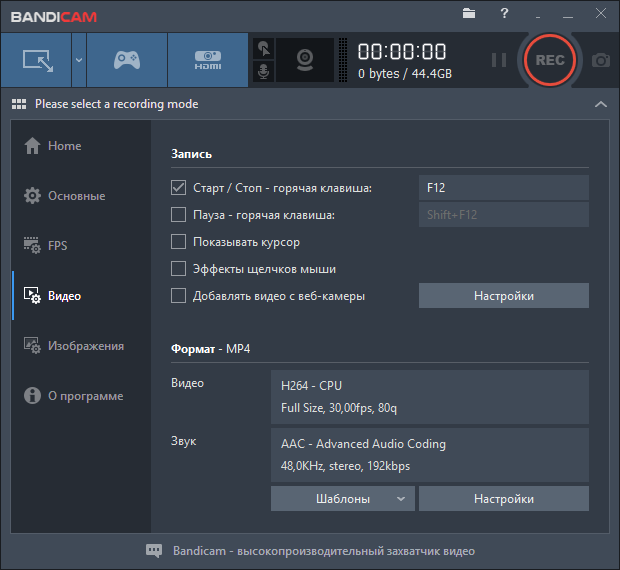The height and width of the screenshot is (570, 620).
Task: Click the F12 hotkey field
Action: (503, 188)
